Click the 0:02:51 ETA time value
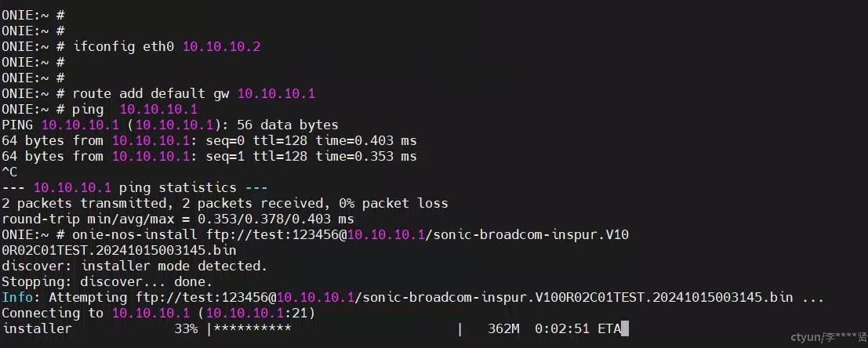The image size is (868, 348). click(562, 329)
